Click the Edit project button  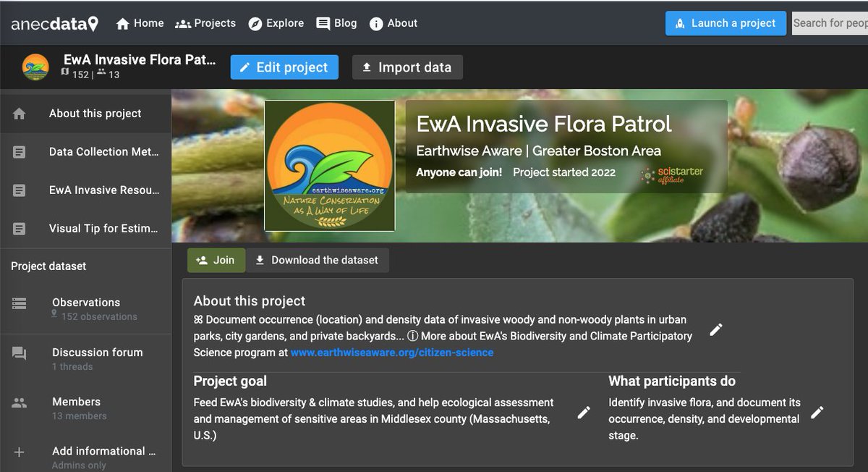pyautogui.click(x=284, y=67)
